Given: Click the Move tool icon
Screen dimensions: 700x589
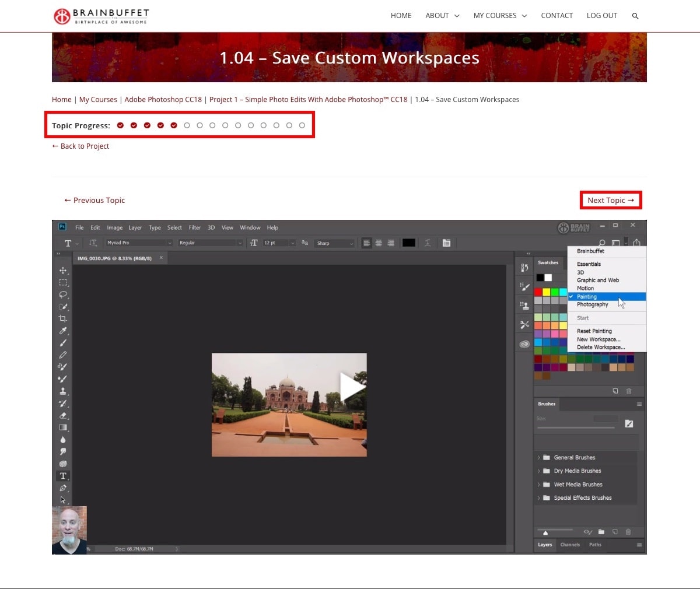Looking at the screenshot, I should [62, 271].
